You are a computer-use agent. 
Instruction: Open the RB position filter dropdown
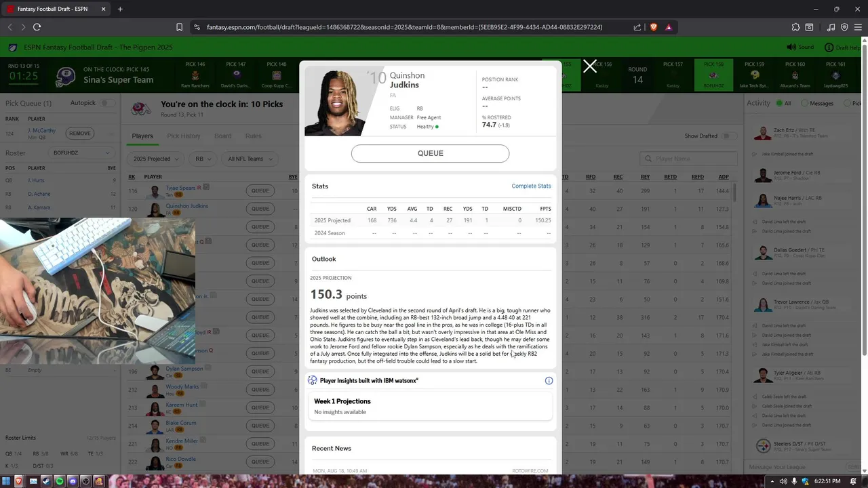pos(203,159)
